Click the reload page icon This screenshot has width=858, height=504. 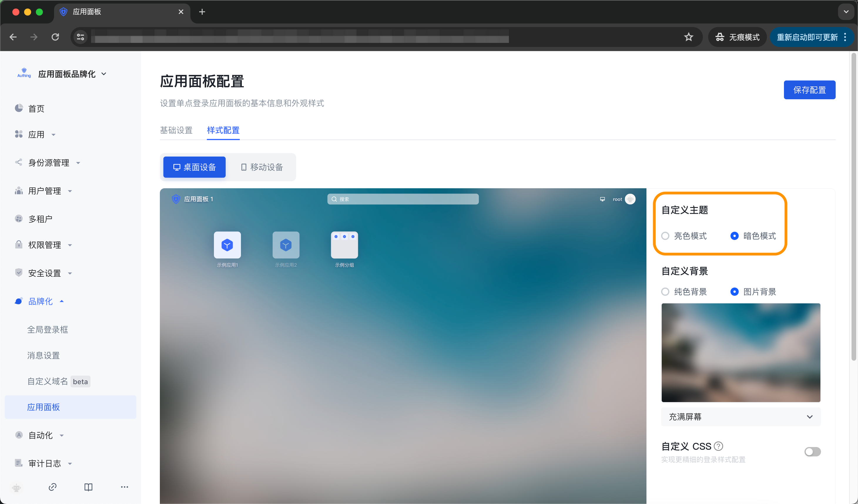[55, 37]
